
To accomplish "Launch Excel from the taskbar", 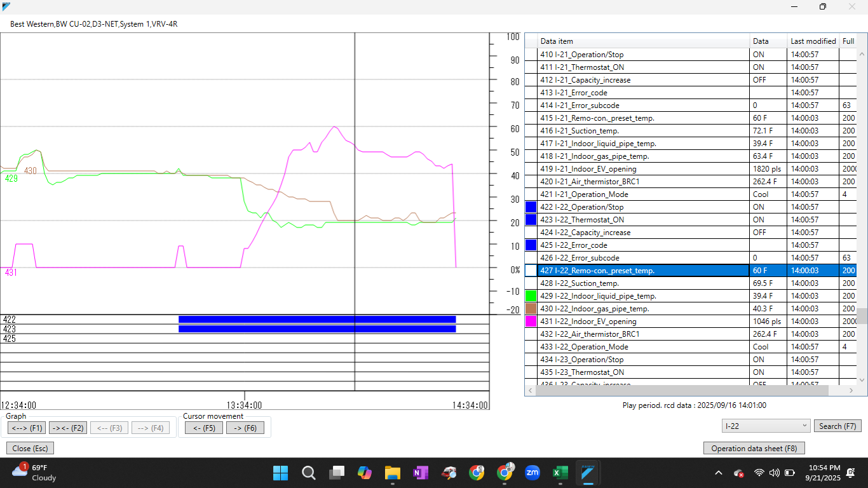I will (560, 473).
